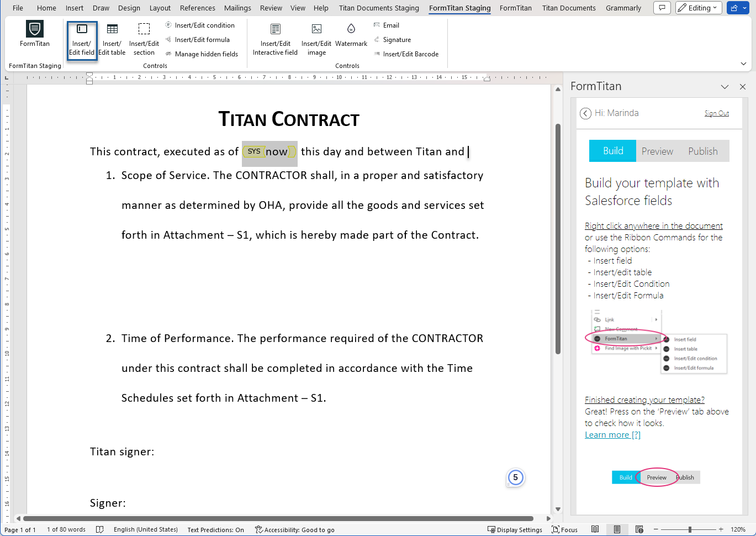Open the Help tab
Image resolution: width=756 pixels, height=536 pixels.
[321, 8]
